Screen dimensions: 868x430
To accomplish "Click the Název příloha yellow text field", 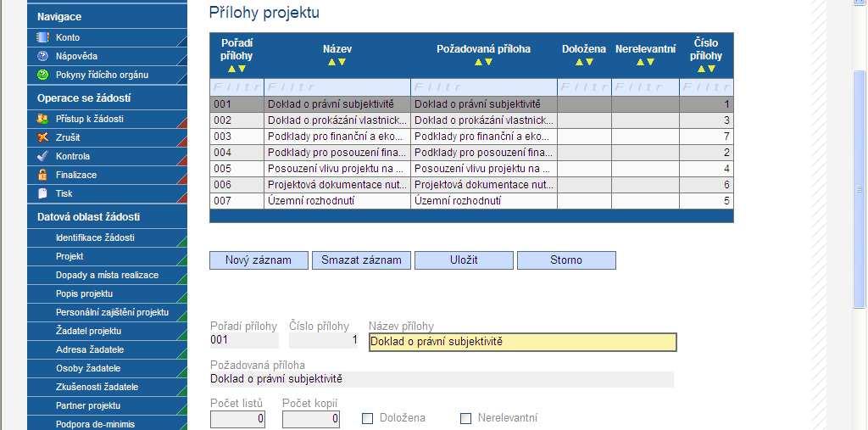I will click(x=522, y=342).
